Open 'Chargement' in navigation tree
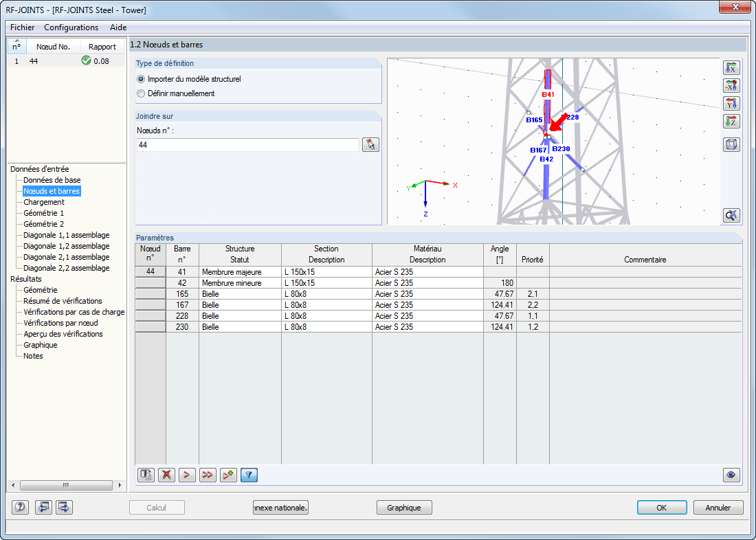Image resolution: width=756 pixels, height=540 pixels. [44, 202]
